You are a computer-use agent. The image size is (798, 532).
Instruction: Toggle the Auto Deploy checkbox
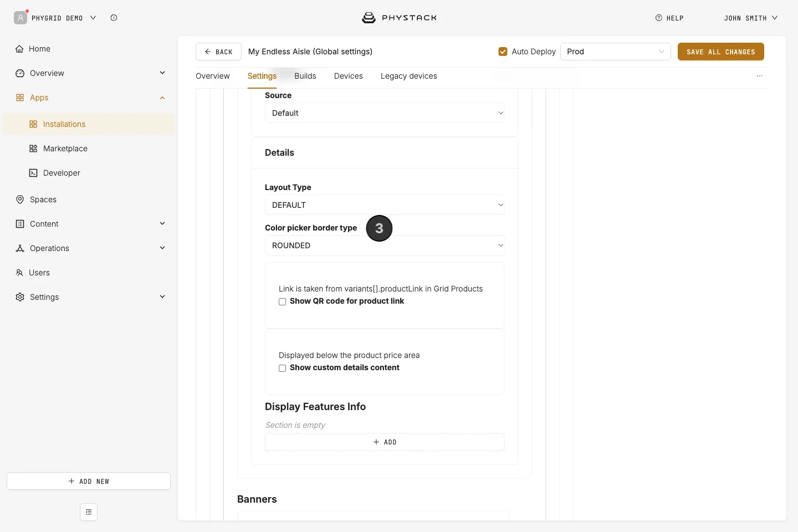[x=503, y=52]
